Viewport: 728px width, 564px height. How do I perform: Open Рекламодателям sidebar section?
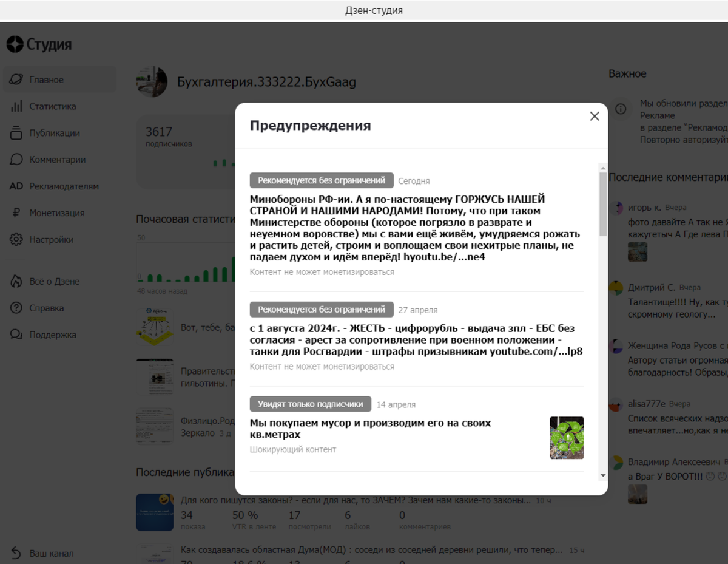click(x=59, y=186)
